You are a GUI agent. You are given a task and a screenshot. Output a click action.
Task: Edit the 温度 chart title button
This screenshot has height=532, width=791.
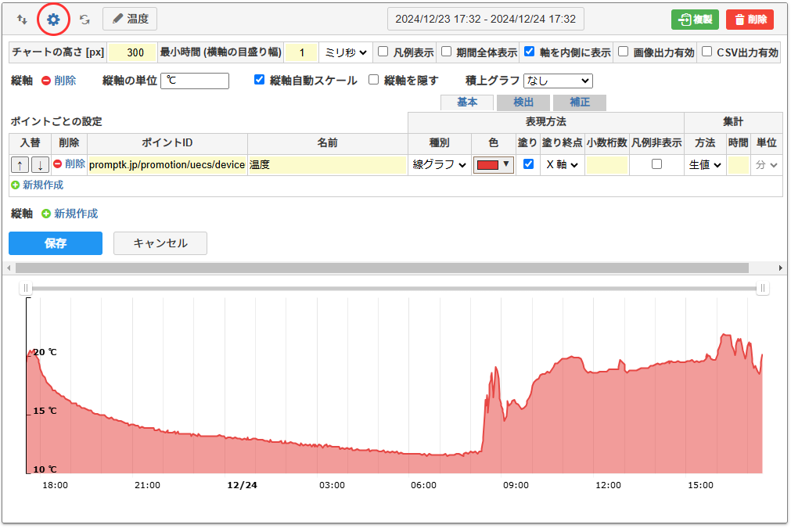click(130, 19)
